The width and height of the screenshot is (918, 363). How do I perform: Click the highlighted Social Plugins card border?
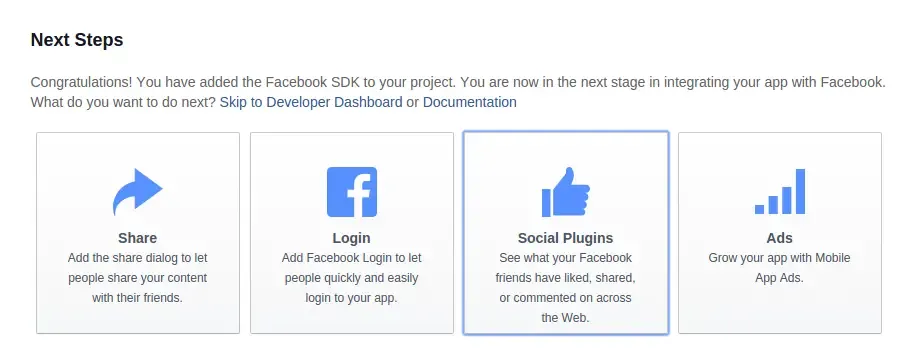pos(566,132)
